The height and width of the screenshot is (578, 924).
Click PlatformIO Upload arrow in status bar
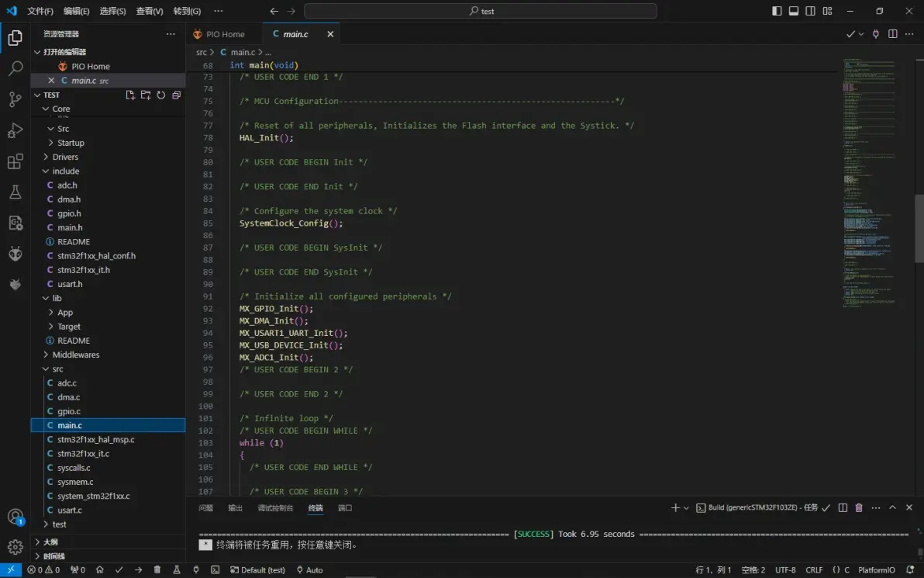coord(138,569)
